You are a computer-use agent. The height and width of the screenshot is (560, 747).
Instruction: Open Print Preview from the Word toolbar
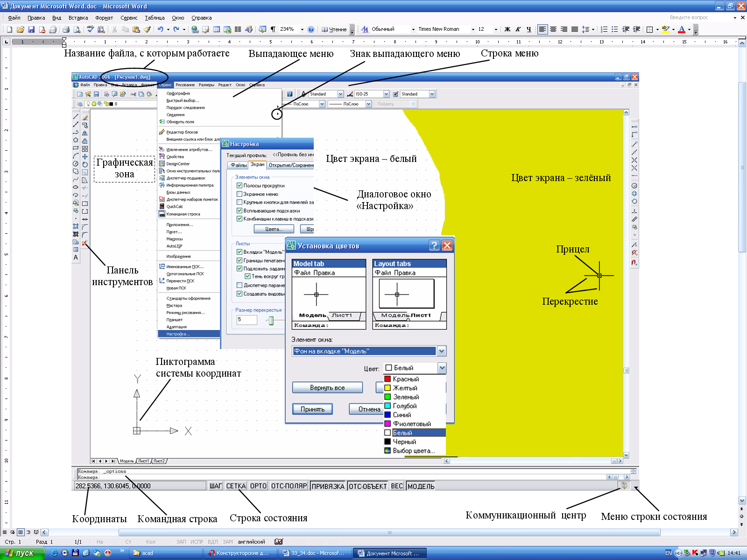click(77, 29)
